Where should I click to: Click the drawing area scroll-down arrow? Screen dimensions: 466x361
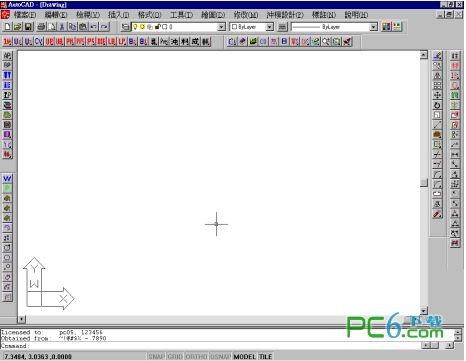pyautogui.click(x=424, y=311)
